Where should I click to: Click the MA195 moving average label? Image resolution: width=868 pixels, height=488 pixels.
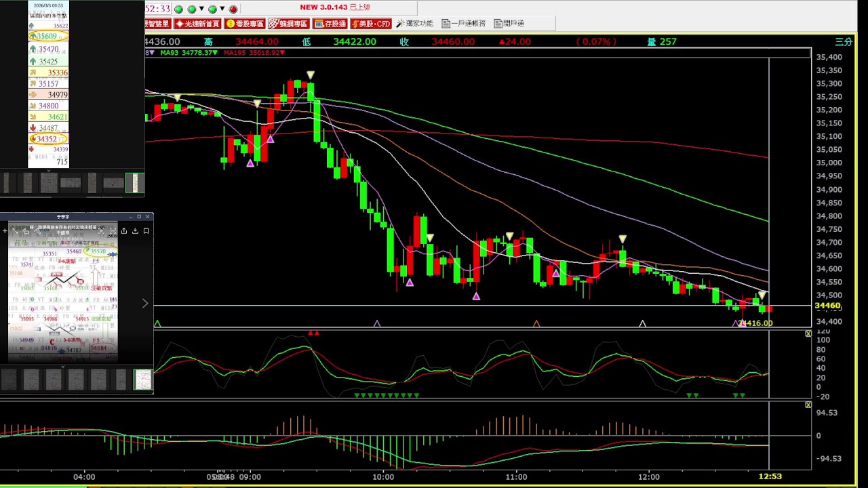(x=254, y=53)
